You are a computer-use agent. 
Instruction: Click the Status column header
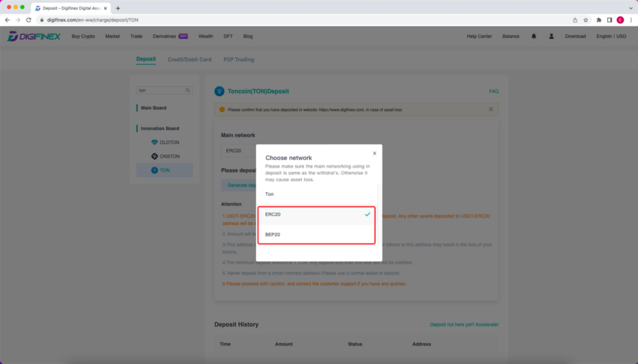click(355, 344)
